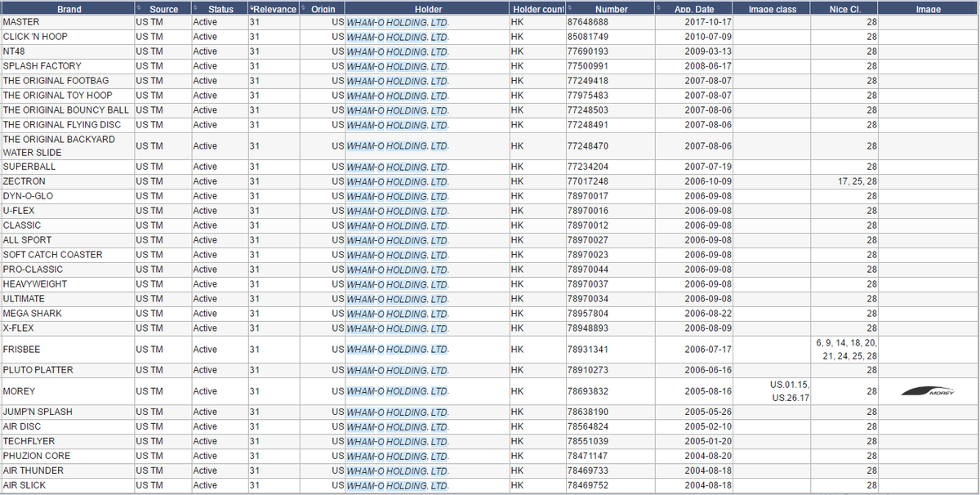Viewport: 980px width, 495px height.
Task: Select the MASTER brand cell
Action: [68, 22]
